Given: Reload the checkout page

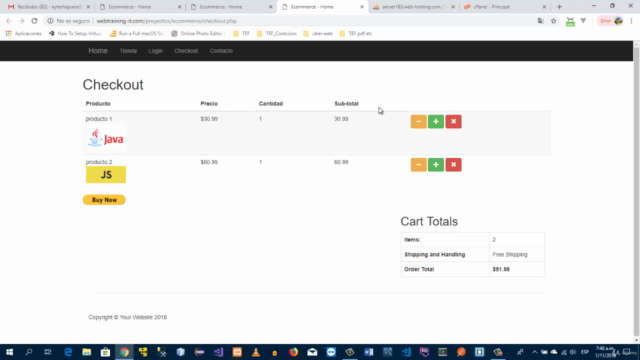Looking at the screenshot, I should pos(34,21).
